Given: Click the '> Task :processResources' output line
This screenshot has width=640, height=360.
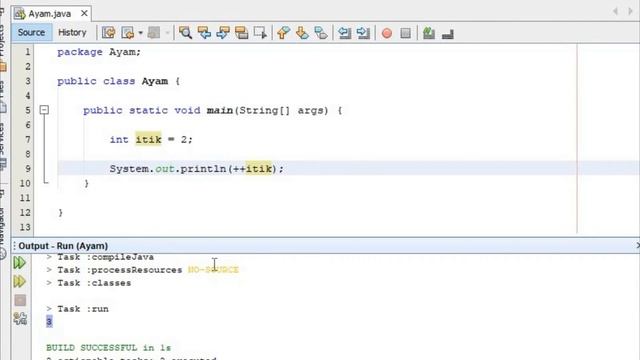Looking at the screenshot, I should [114, 270].
